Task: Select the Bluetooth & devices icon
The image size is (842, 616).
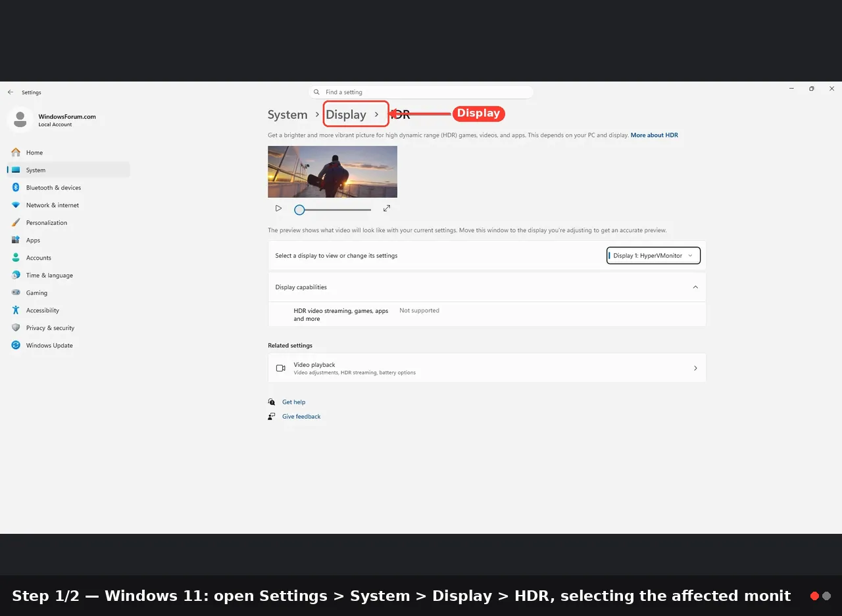Action: pyautogui.click(x=16, y=187)
